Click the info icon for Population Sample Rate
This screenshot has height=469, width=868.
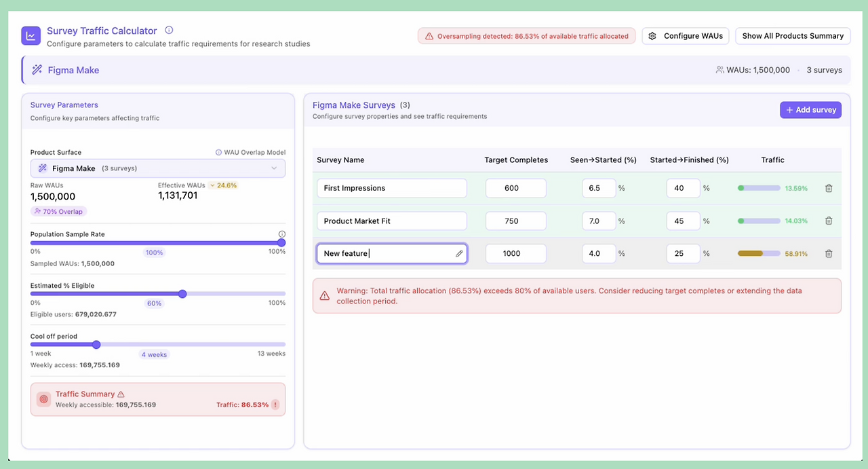pyautogui.click(x=282, y=234)
